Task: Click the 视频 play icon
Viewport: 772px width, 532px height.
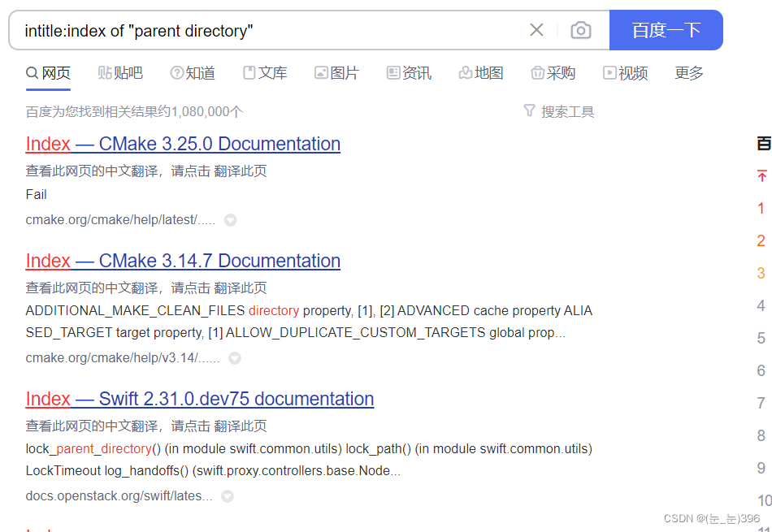Action: (609, 73)
